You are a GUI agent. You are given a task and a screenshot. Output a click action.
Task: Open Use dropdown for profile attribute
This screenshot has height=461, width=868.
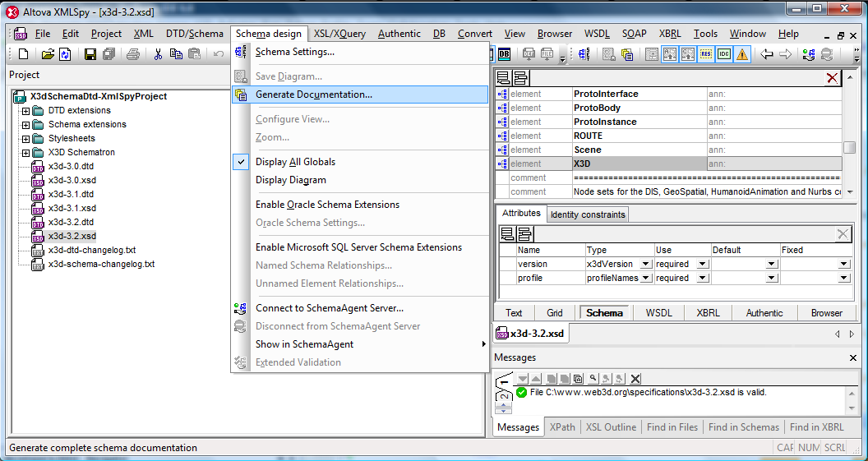pos(701,278)
